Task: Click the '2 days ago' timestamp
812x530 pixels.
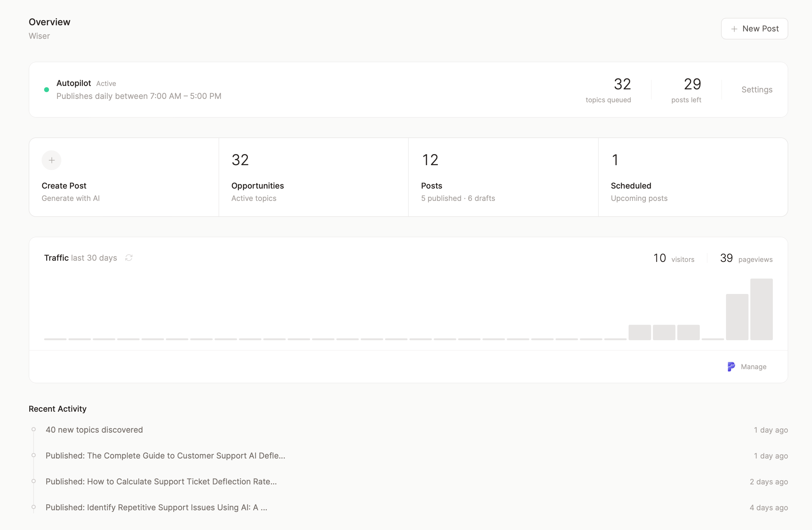Action: point(769,482)
